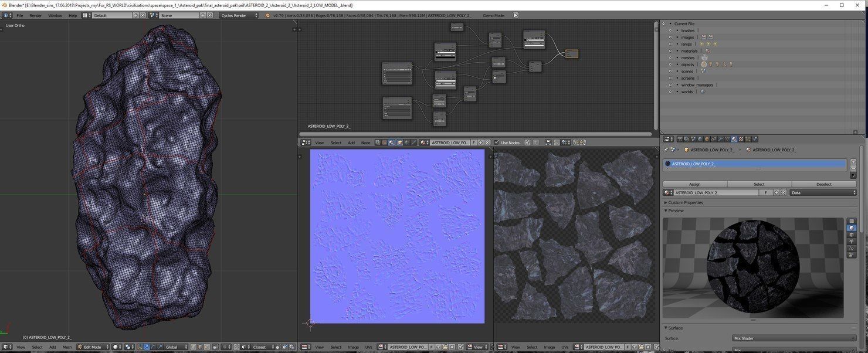This screenshot has height=353, width=868.
Task: Toggle fake user F in material properties
Action: coord(766,192)
